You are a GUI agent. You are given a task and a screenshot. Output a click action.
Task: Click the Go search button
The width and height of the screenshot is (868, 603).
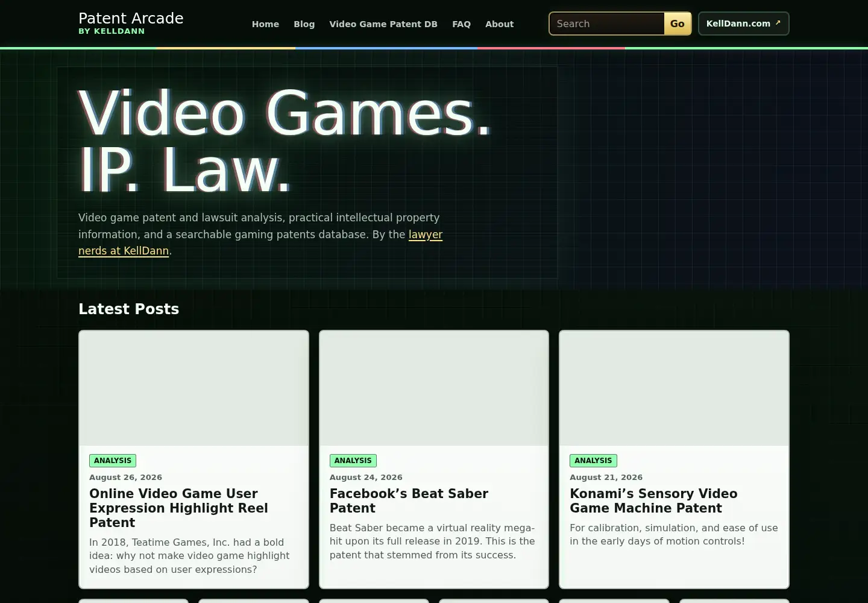coord(678,24)
